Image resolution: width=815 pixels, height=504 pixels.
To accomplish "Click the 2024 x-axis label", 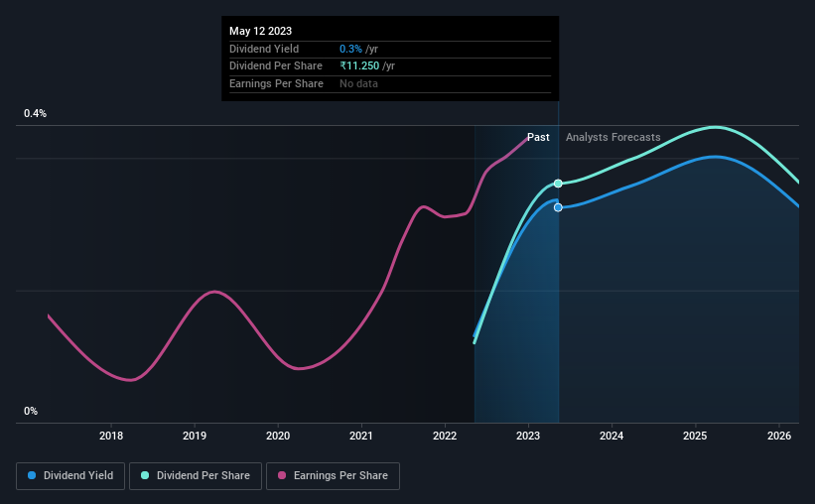I will [611, 436].
